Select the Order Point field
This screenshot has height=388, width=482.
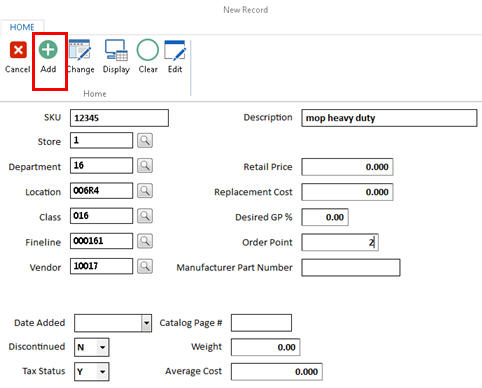(340, 242)
